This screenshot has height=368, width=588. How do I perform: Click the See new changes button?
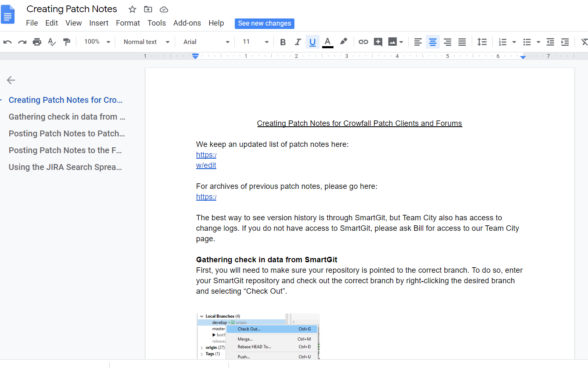pos(264,23)
